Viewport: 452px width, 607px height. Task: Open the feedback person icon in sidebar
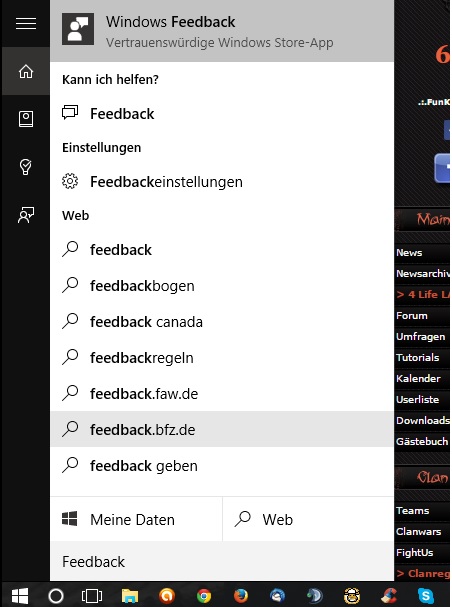26,215
